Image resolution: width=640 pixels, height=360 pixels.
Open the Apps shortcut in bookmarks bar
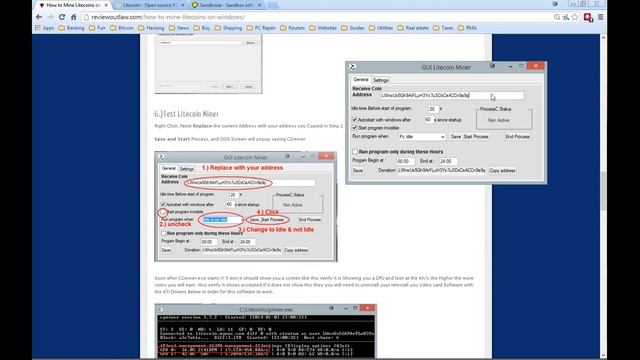click(x=44, y=28)
